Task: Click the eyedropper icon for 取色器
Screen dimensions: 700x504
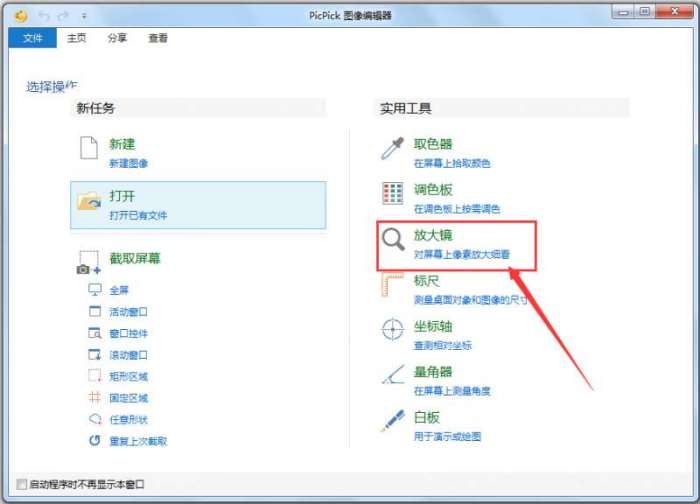Action: coord(392,148)
